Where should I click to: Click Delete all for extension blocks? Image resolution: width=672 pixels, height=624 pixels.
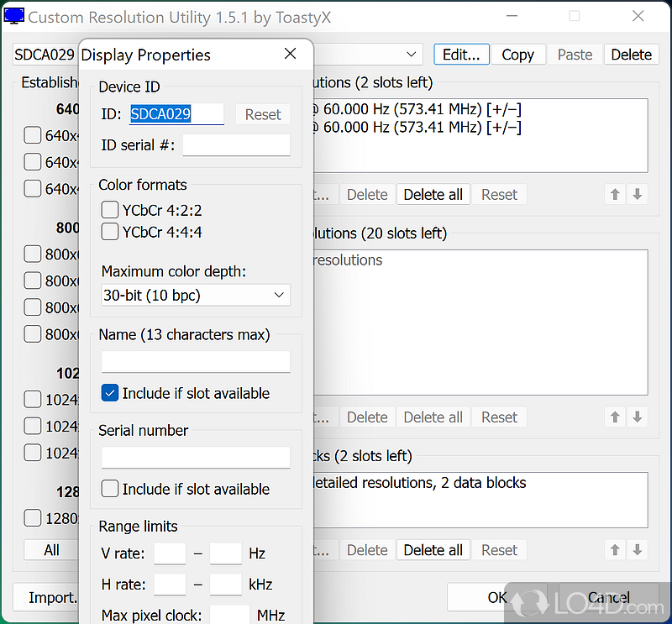pos(433,550)
